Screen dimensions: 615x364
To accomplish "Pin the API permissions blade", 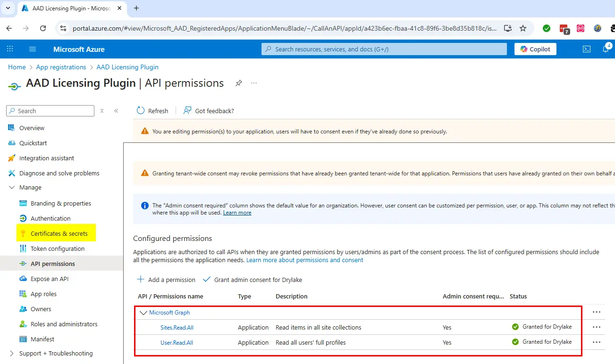I will [x=239, y=83].
